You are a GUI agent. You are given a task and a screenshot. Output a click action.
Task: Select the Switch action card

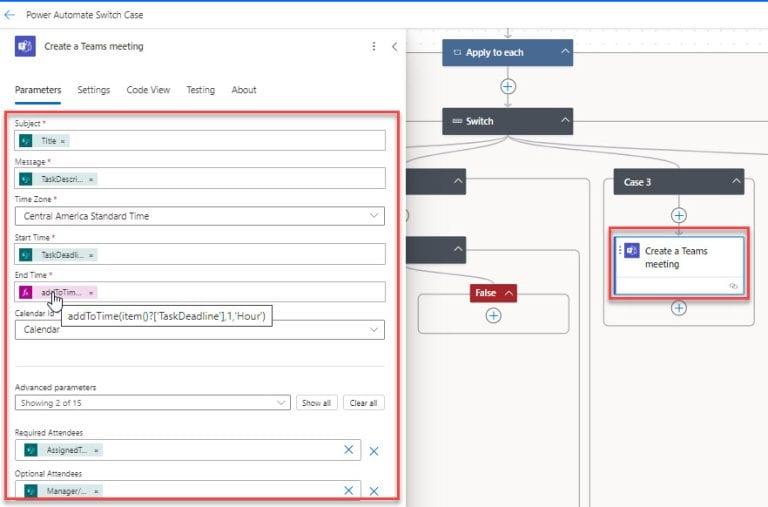click(507, 121)
